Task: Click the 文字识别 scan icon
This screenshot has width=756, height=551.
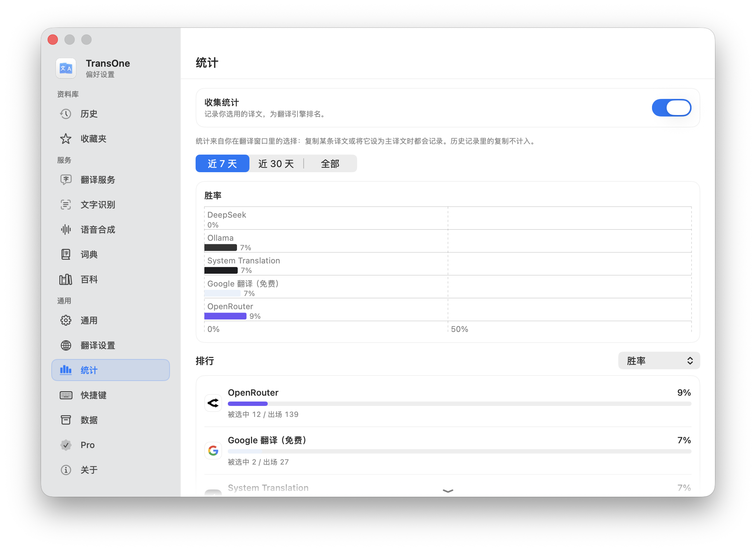Action: point(66,205)
